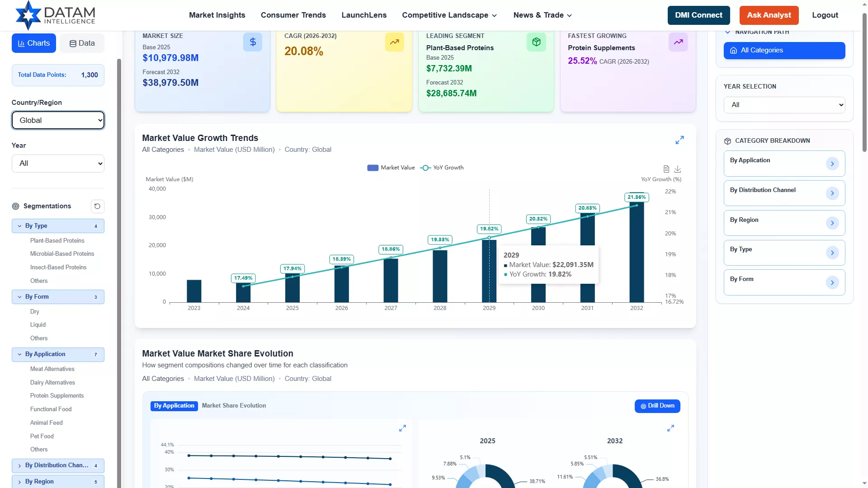Collapse the Navigation Path section chevron
Viewport: 868px width, 488px height.
727,32
